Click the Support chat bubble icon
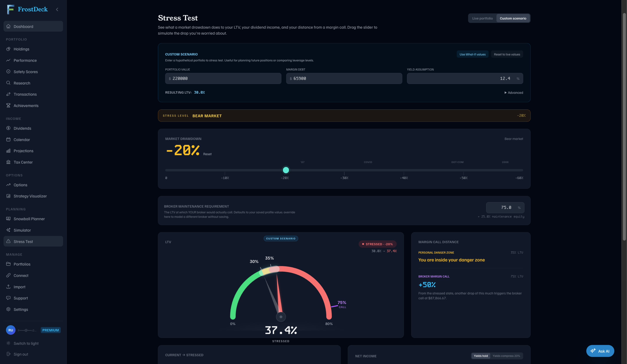 [8, 298]
